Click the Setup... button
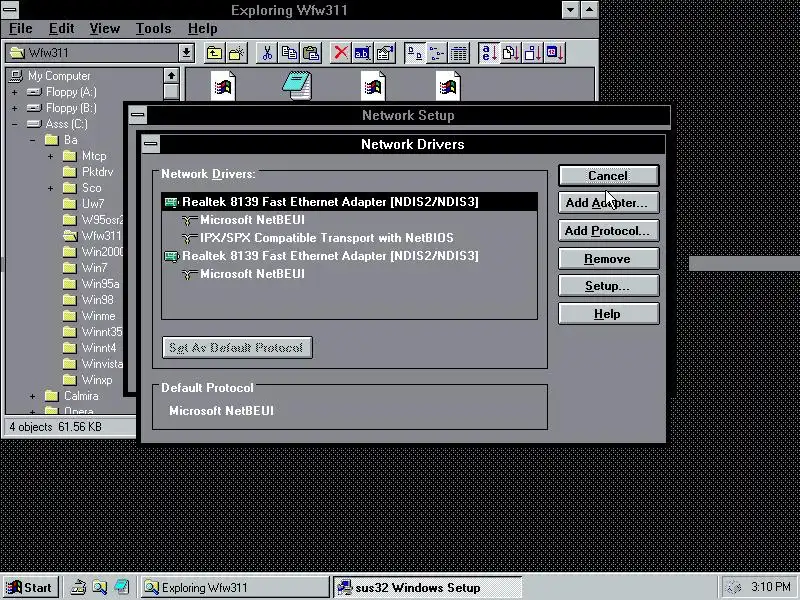The width and height of the screenshot is (800, 600). tap(608, 286)
